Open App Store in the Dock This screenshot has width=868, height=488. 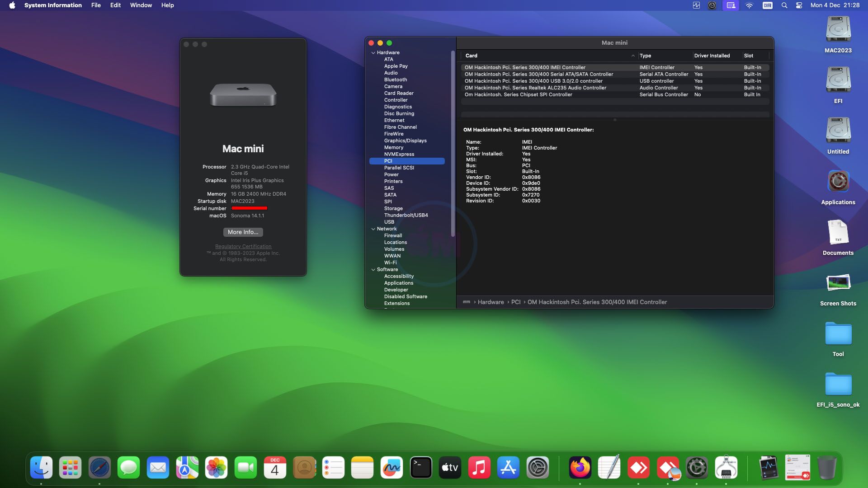pos(508,468)
